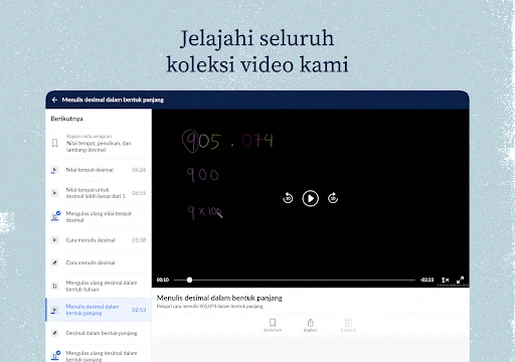Open 'Mengulas ulang desimal dalam bentuk tulisan'
This screenshot has width=515, height=362.
click(x=98, y=286)
